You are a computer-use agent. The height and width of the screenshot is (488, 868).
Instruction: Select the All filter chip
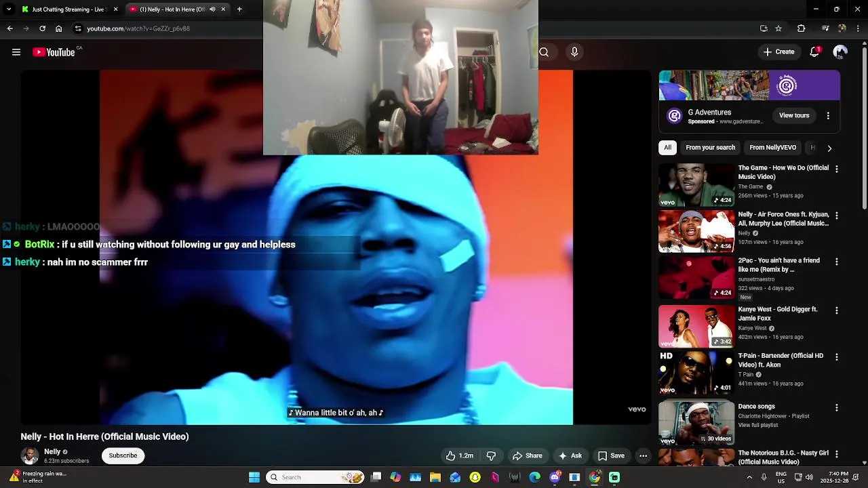click(x=667, y=148)
